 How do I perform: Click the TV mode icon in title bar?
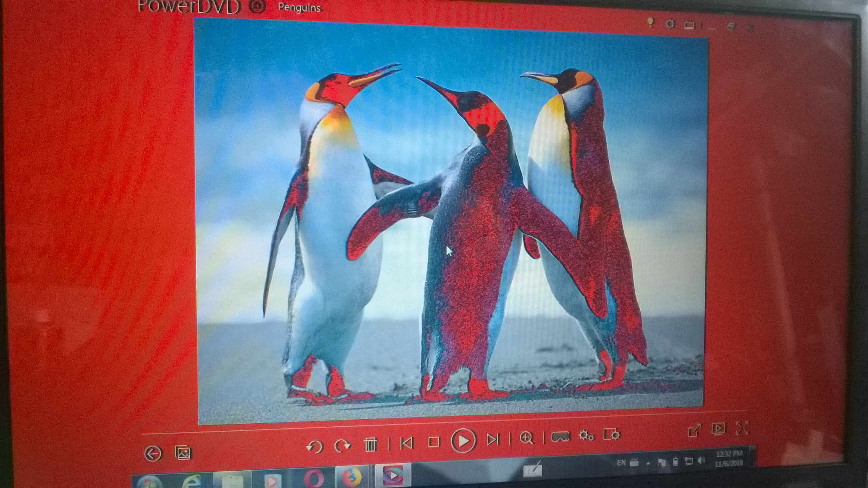pos(689,25)
